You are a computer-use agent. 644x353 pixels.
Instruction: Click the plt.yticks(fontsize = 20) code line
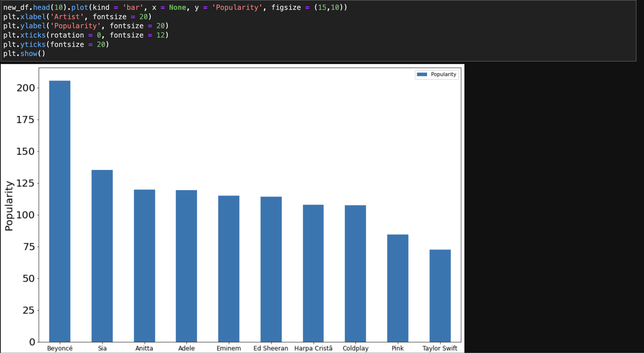point(56,45)
